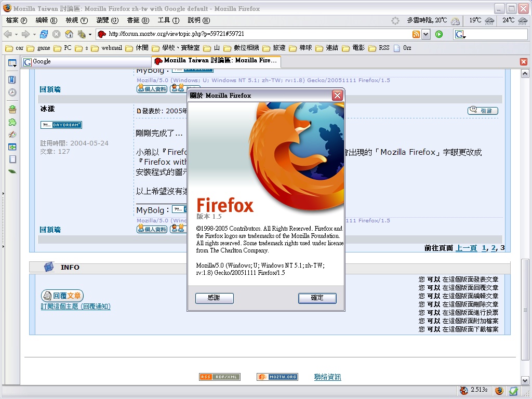Open the game bookmarks folder
532x399 pixels.
tap(38, 48)
